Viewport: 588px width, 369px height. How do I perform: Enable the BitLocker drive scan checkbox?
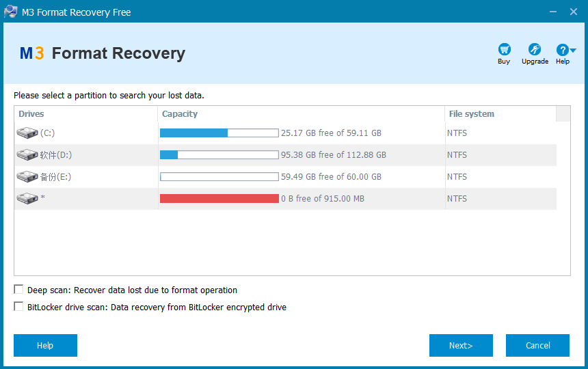[x=18, y=306]
